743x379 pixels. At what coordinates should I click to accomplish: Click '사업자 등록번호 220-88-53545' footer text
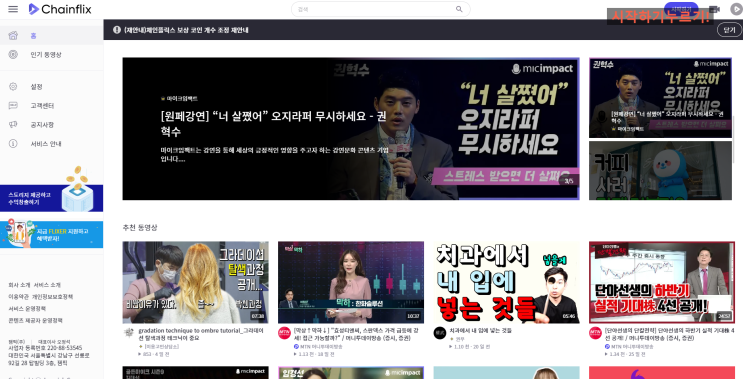[x=45, y=348]
